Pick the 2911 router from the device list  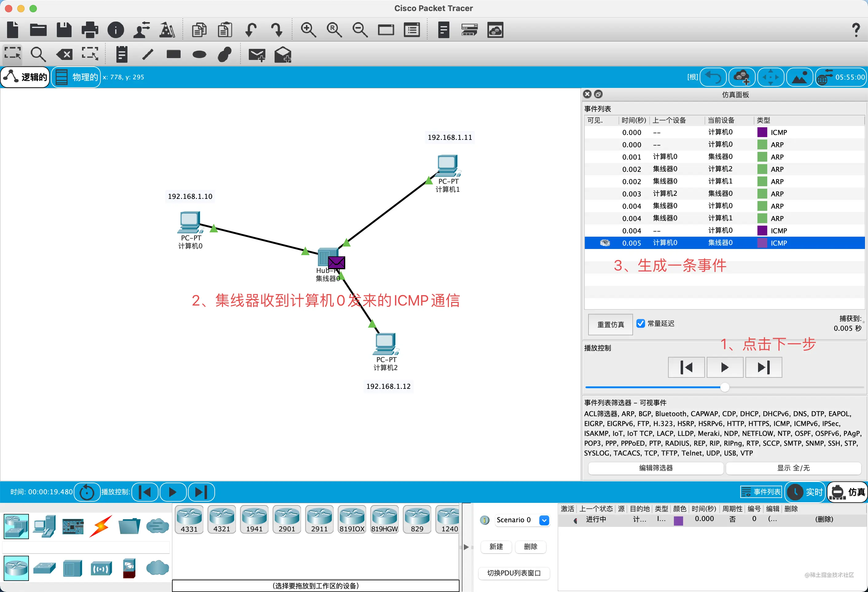319,519
